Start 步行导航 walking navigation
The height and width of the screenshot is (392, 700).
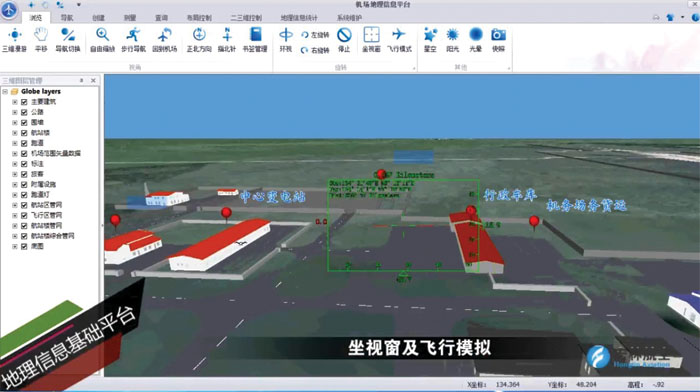(x=133, y=40)
